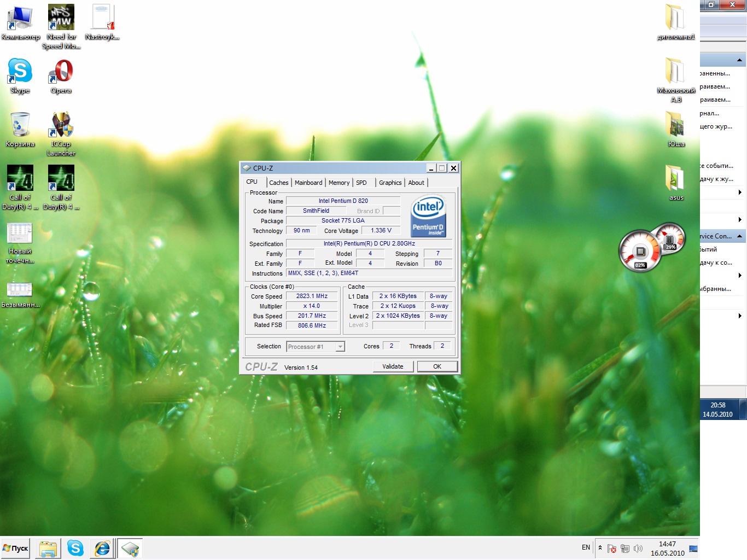The width and height of the screenshot is (747, 560).
Task: Launch ICCup Launcher desktop icon
Action: point(61,133)
